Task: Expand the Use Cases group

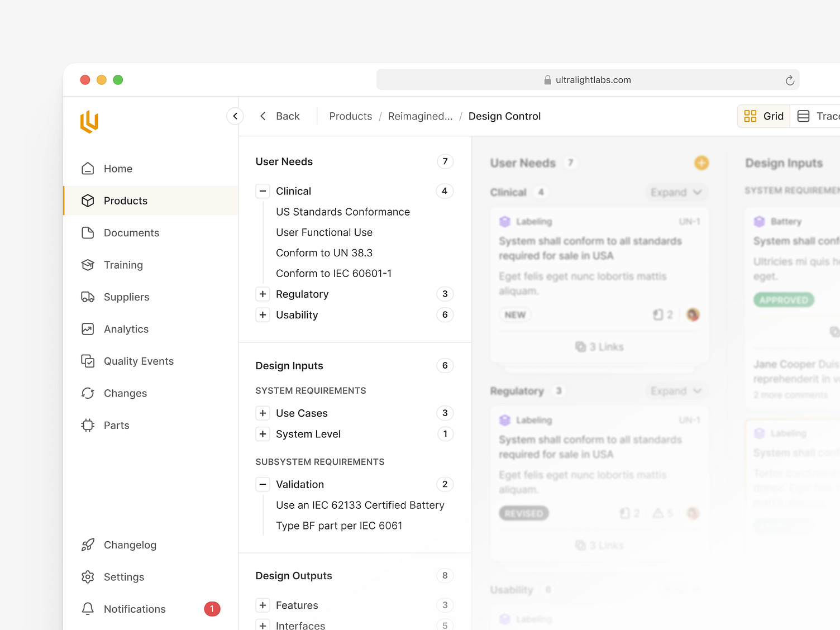Action: 262,413
